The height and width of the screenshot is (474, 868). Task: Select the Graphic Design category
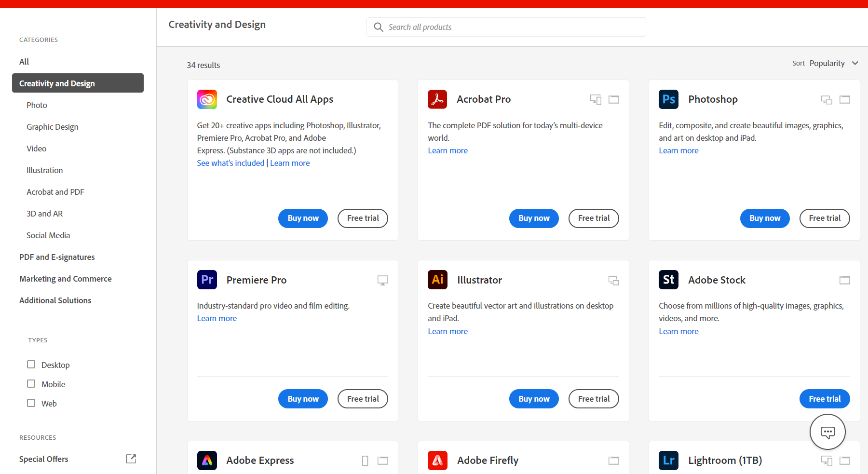53,127
